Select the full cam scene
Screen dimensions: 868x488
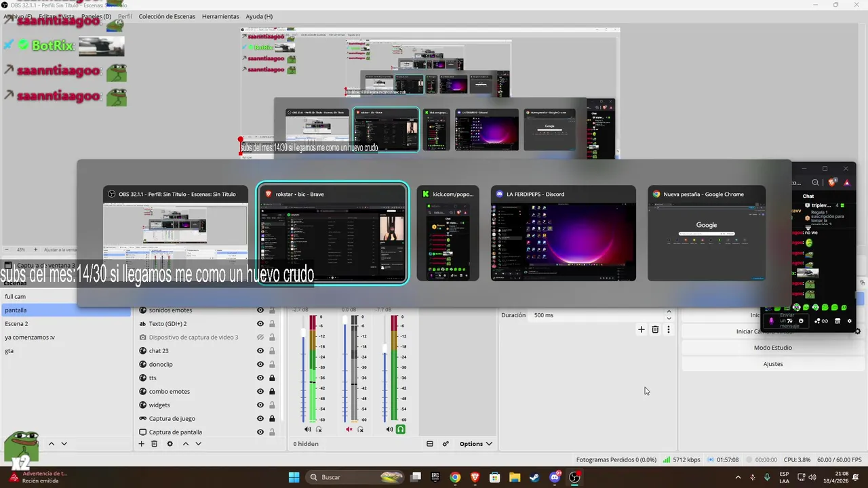pyautogui.click(x=66, y=296)
